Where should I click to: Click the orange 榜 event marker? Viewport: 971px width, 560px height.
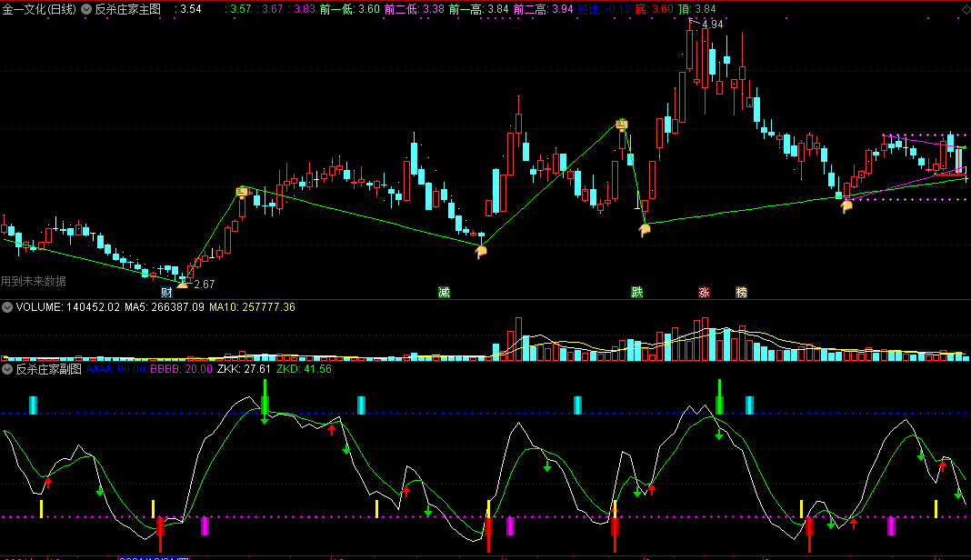tap(741, 293)
